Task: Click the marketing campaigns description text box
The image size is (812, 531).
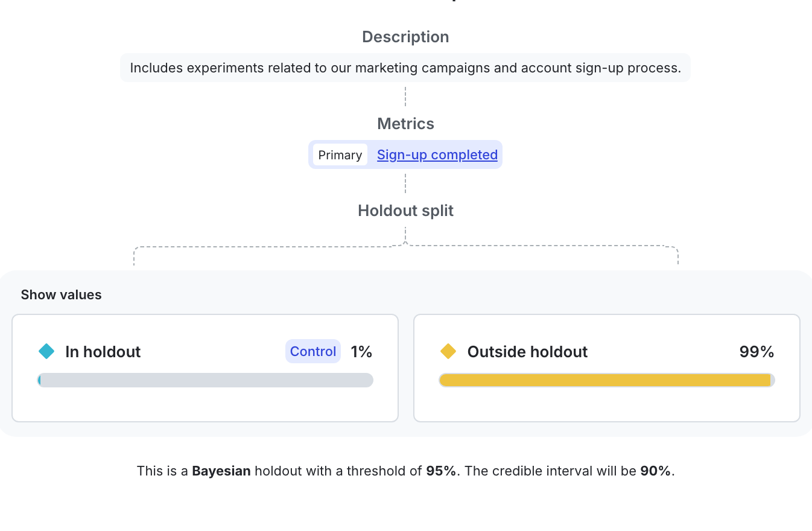Action: pyautogui.click(x=405, y=68)
